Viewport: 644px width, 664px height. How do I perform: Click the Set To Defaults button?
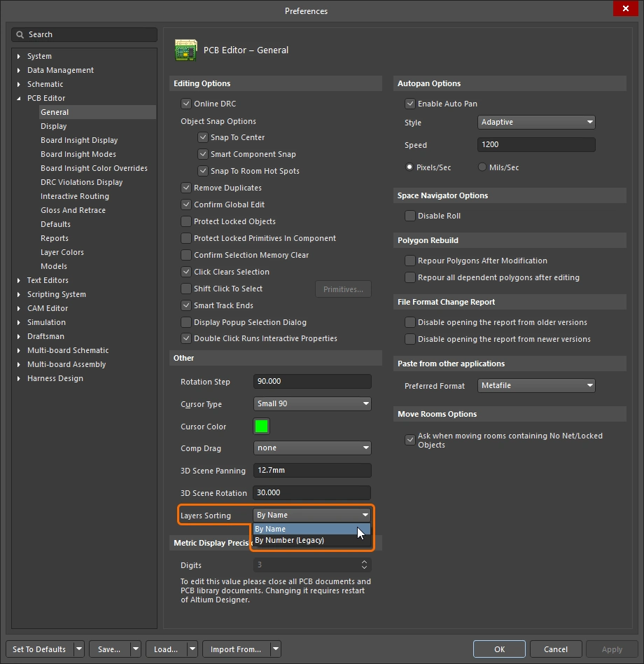tap(39, 649)
